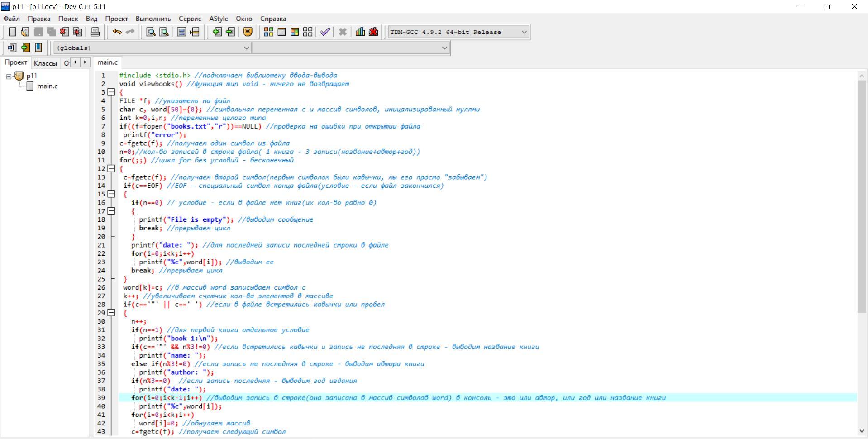Open the Проект menu

point(116,19)
